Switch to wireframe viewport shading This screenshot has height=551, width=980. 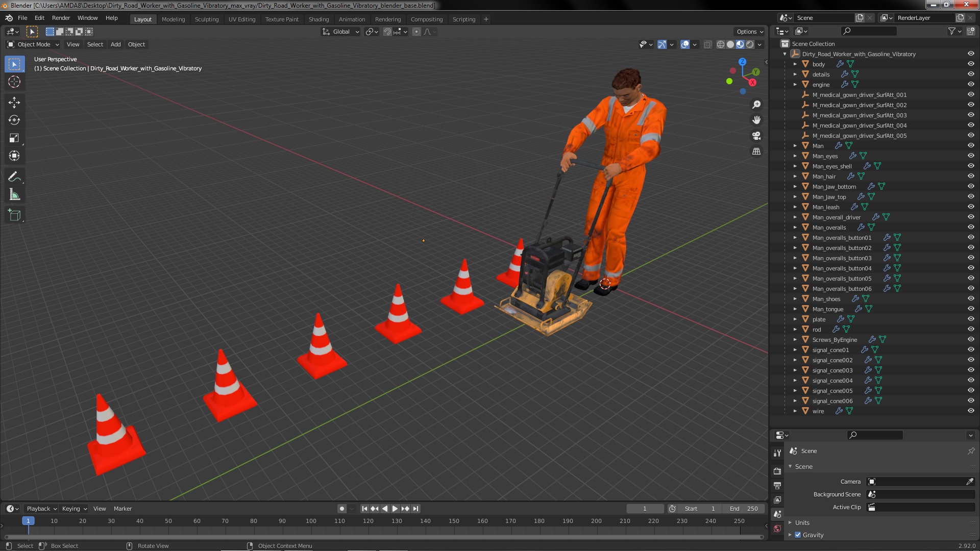coord(721,44)
